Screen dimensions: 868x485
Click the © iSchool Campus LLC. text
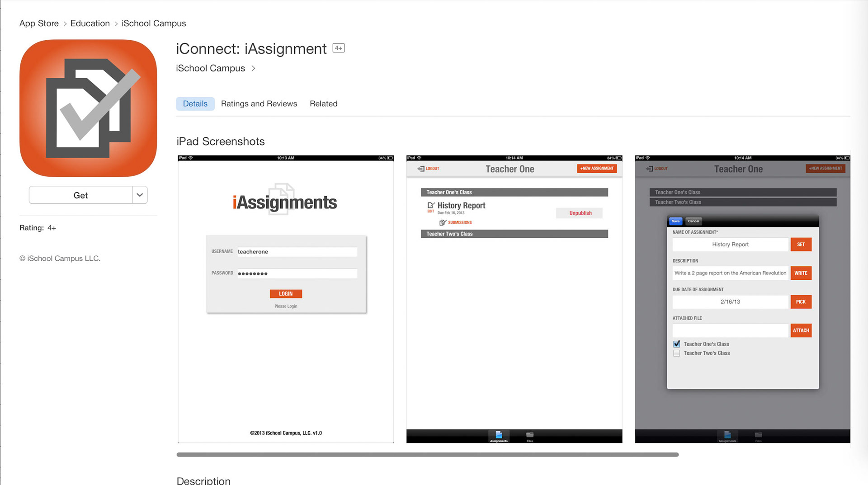pyautogui.click(x=60, y=259)
